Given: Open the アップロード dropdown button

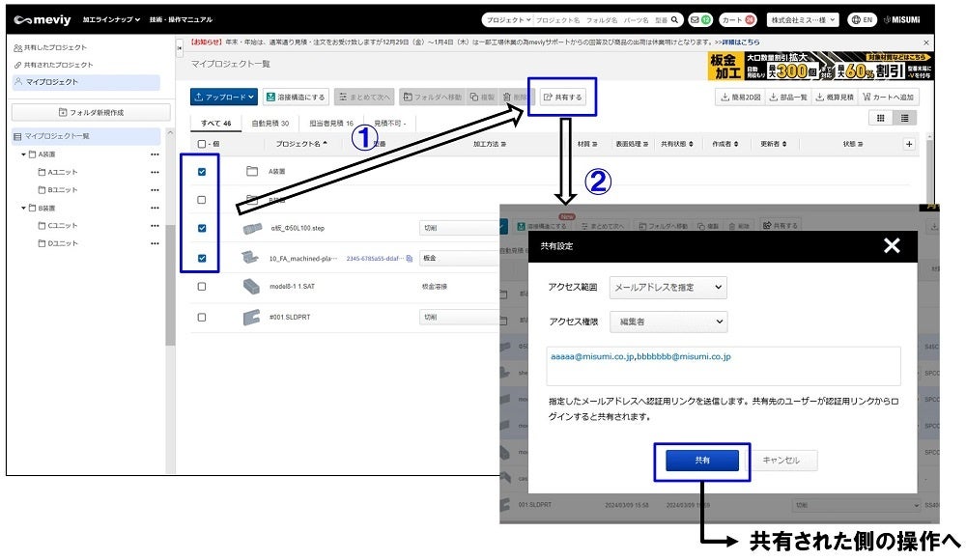Looking at the screenshot, I should [224, 97].
